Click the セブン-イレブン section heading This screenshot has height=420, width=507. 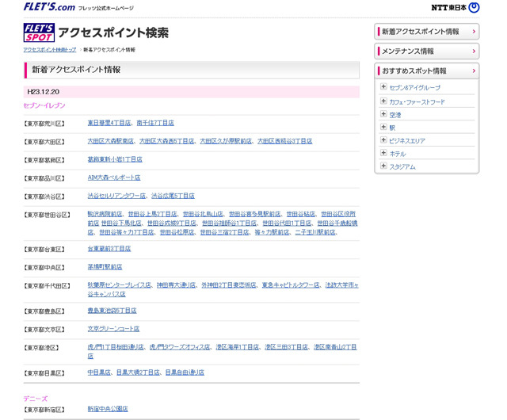point(44,105)
